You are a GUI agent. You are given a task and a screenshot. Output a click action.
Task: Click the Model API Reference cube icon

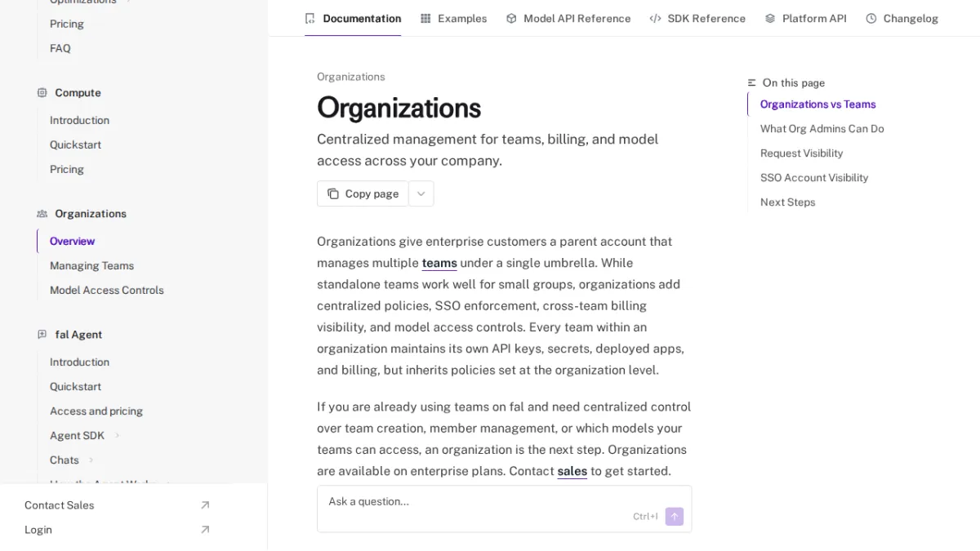coord(511,18)
